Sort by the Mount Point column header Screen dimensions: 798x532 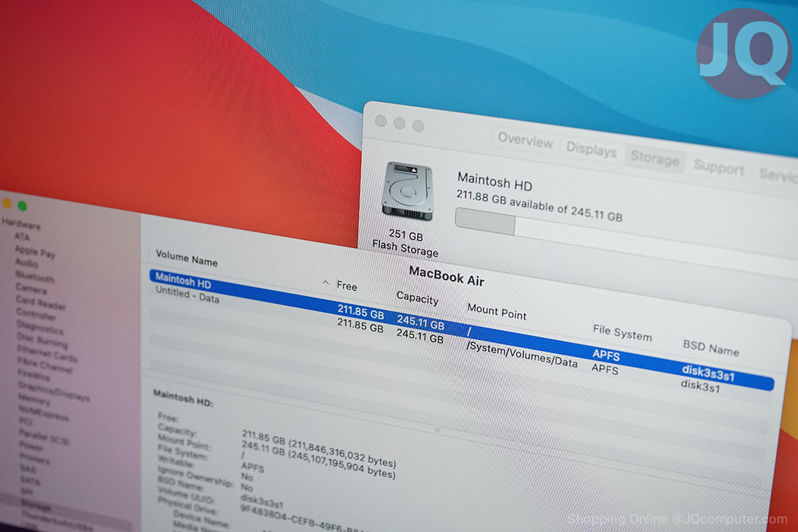497,312
